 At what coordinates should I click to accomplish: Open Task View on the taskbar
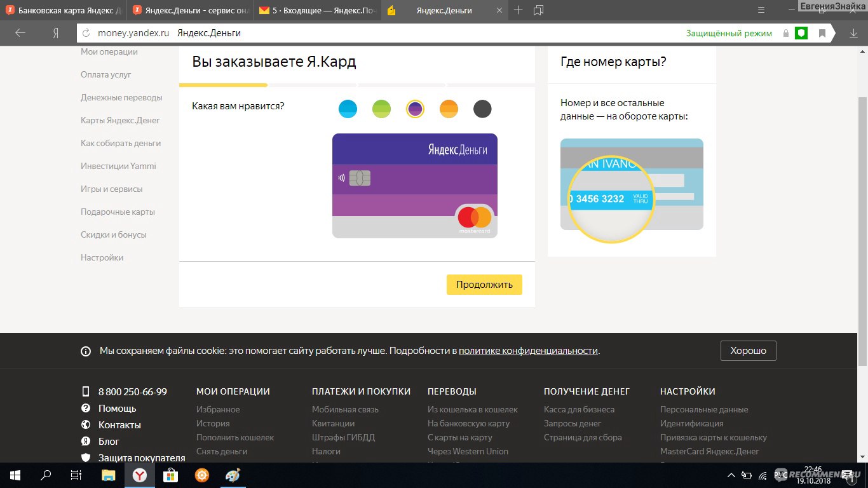point(76,475)
